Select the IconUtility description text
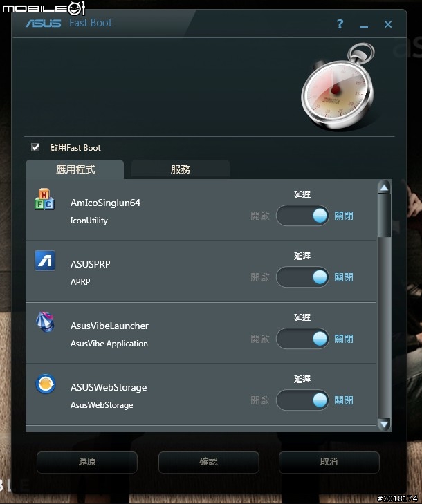The height and width of the screenshot is (504, 422). coord(89,221)
